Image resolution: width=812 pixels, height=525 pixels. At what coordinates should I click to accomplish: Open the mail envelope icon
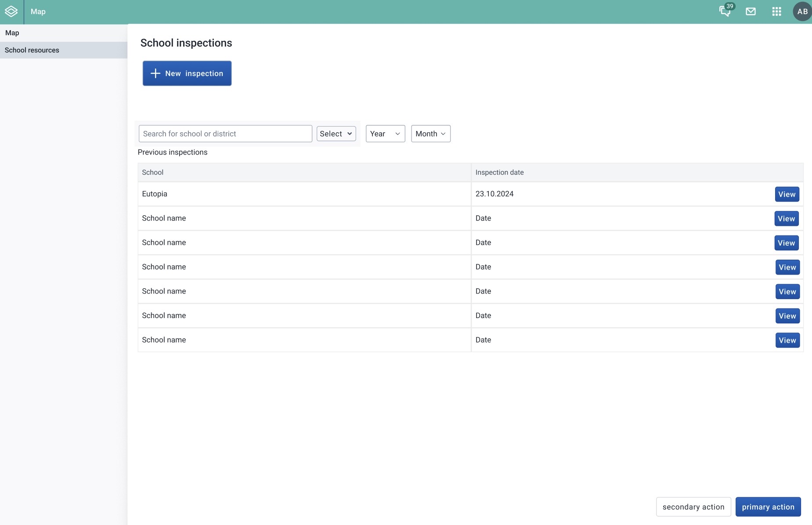(x=751, y=11)
